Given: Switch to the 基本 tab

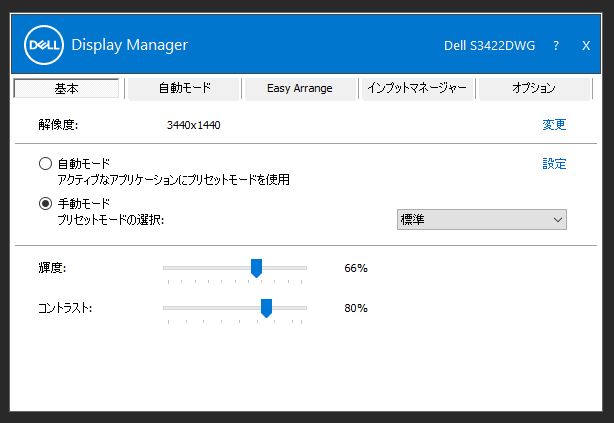Looking at the screenshot, I should [66, 88].
